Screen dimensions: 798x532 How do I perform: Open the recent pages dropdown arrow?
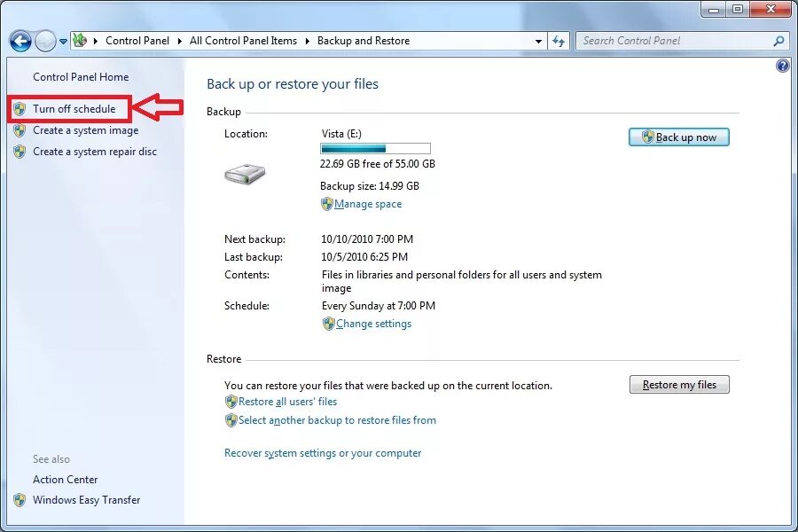[x=63, y=42]
